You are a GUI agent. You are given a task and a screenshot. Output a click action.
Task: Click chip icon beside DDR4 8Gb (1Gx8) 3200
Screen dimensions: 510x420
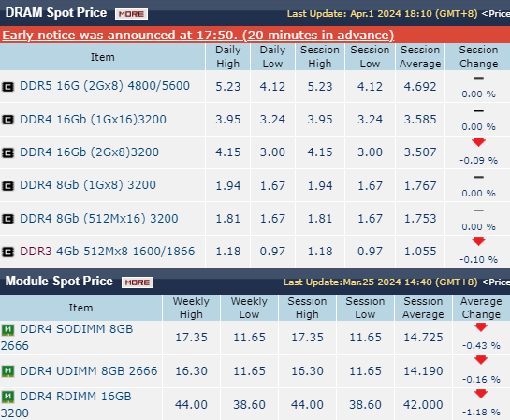8,186
